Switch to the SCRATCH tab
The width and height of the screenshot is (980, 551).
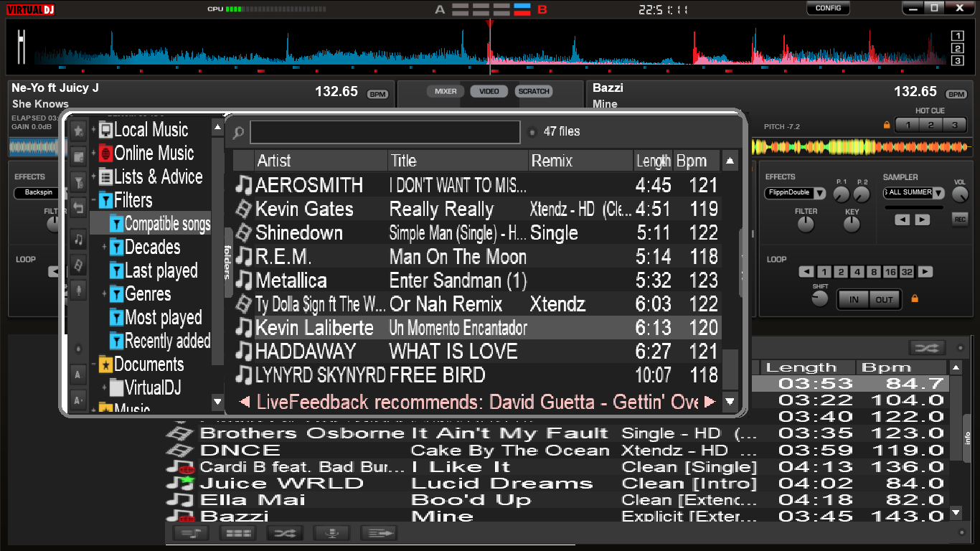tap(534, 91)
